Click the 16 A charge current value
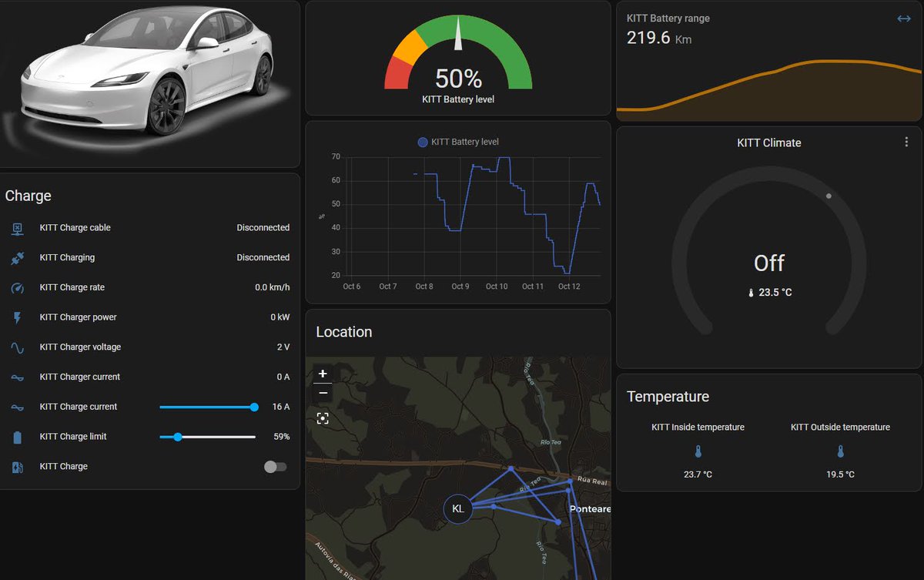The height and width of the screenshot is (580, 924). pos(281,407)
